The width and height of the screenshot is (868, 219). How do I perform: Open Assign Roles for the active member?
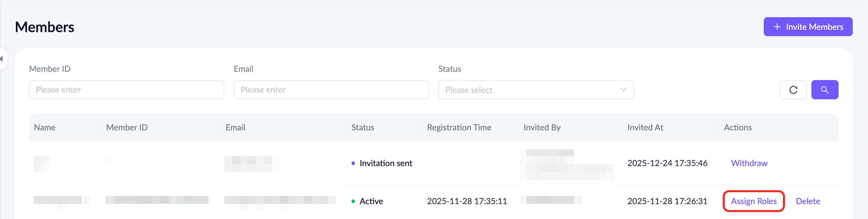753,201
